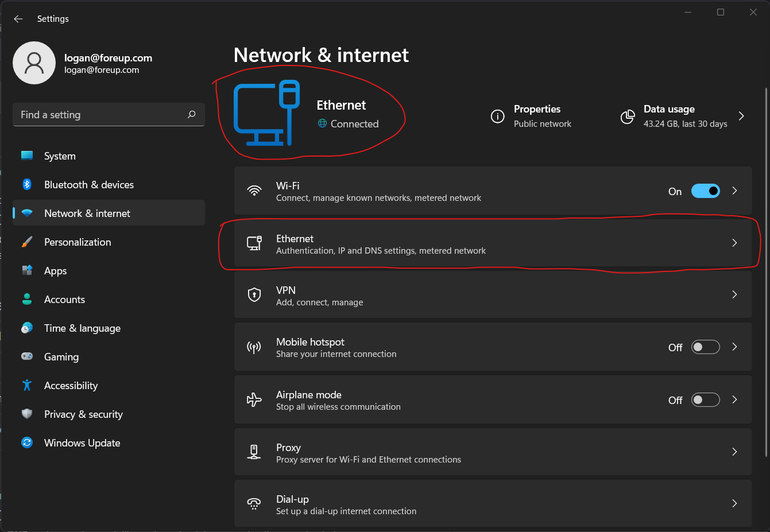Turn off Wi-Fi
The image size is (770, 532).
point(705,191)
